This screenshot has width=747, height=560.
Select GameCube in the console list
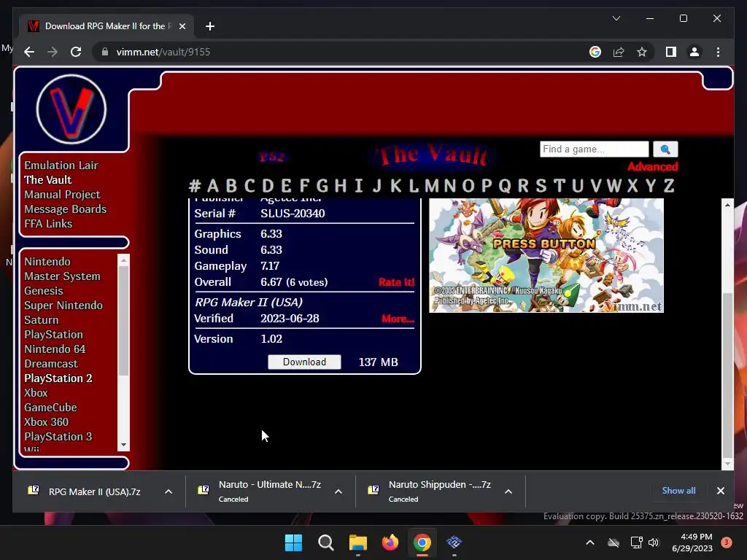coord(50,407)
